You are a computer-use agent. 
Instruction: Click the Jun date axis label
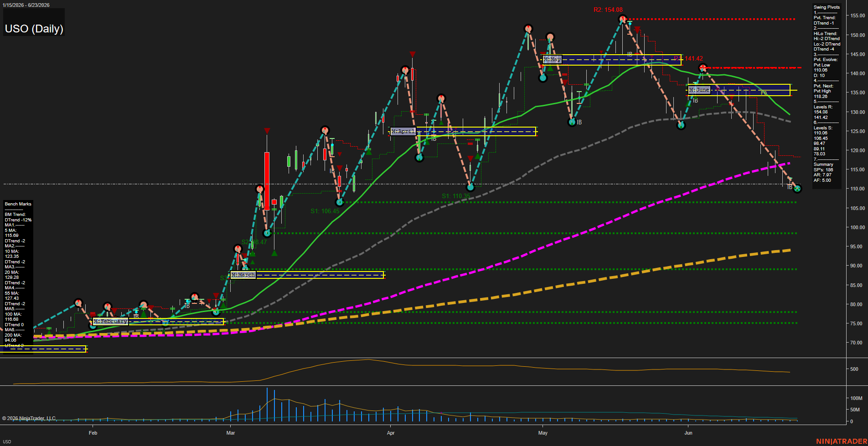click(x=688, y=433)
